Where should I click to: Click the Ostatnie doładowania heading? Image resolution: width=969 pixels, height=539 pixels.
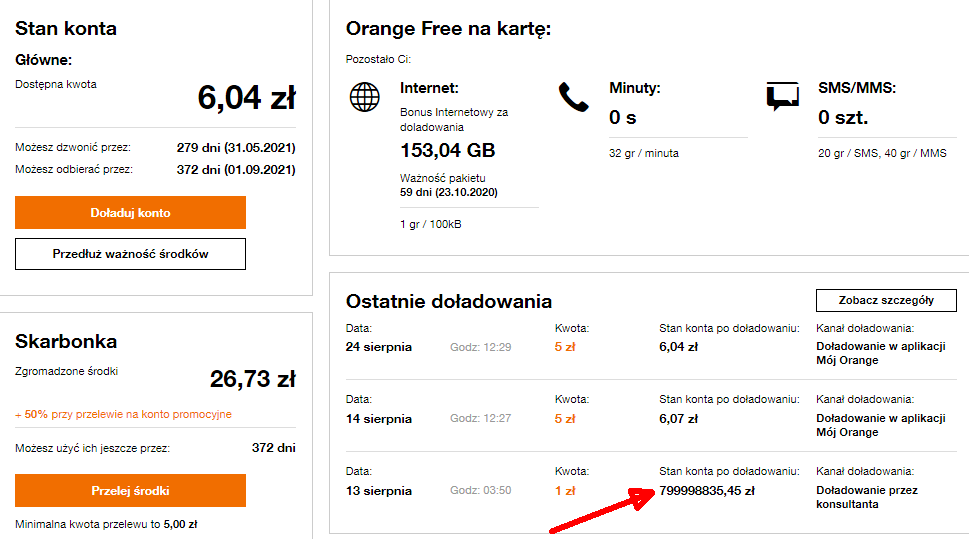coord(449,301)
